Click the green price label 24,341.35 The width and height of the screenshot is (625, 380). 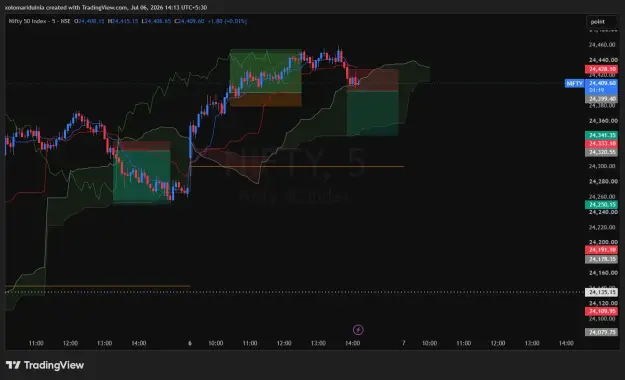[601, 135]
